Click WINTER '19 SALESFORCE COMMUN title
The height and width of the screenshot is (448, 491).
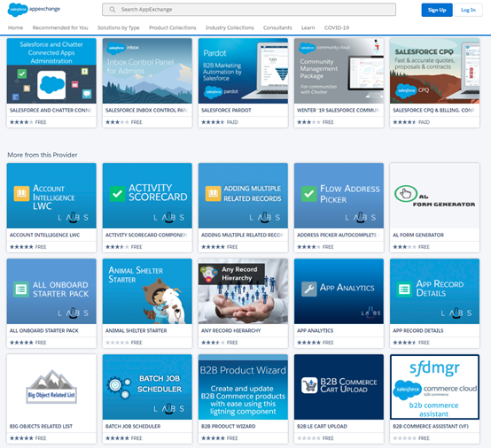click(339, 110)
